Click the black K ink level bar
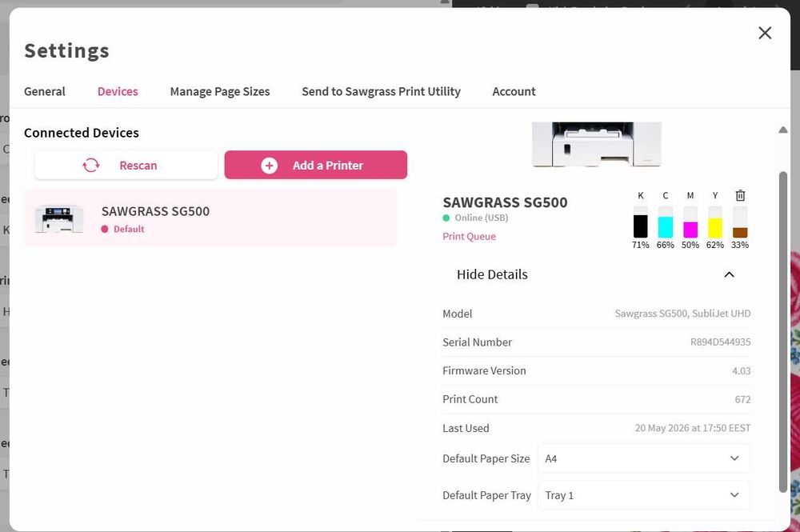Image resolution: width=800 pixels, height=532 pixels. point(640,222)
